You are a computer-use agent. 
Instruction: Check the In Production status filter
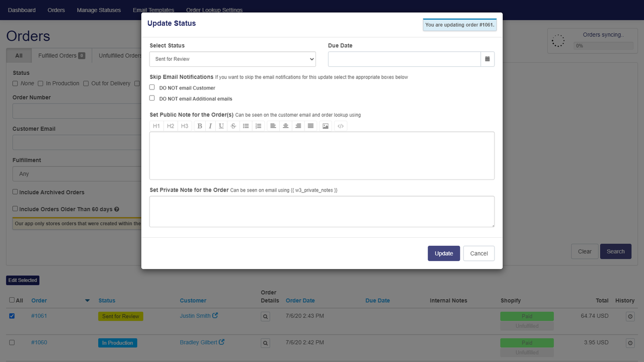pyautogui.click(x=41, y=83)
